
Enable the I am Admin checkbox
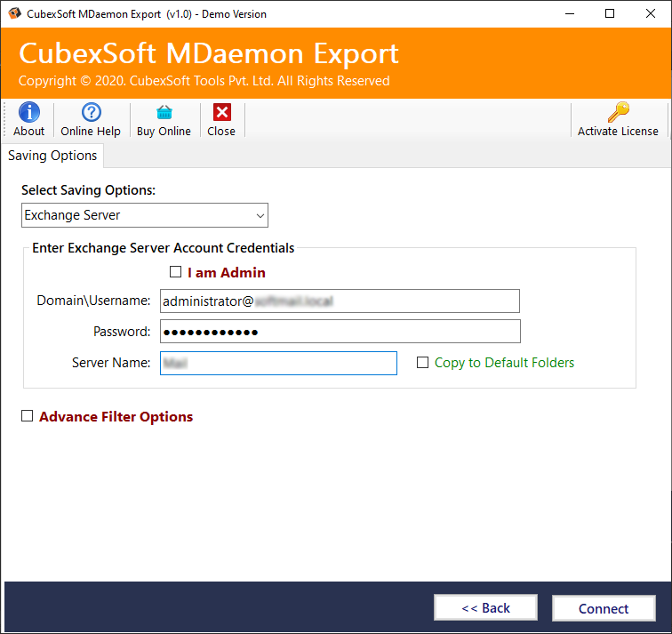point(176,272)
